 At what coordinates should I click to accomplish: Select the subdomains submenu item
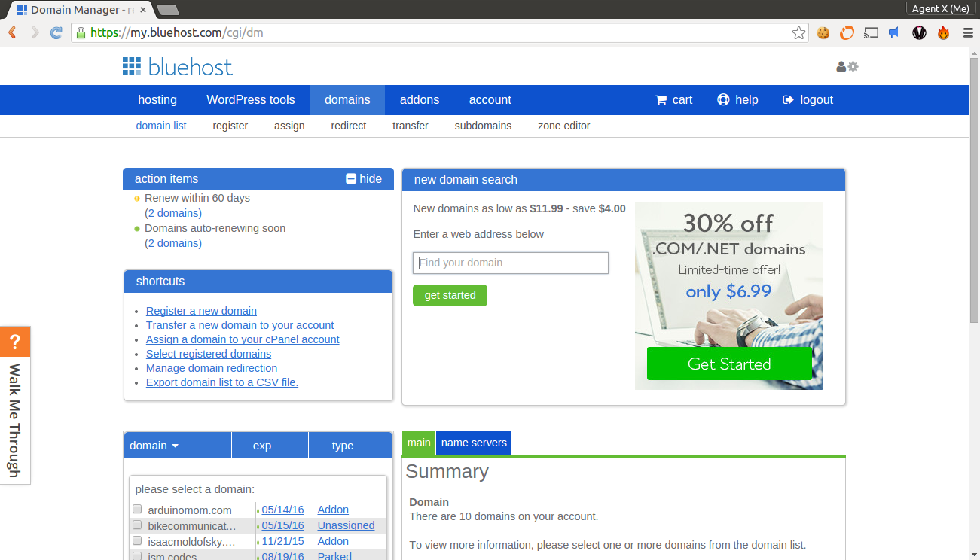(x=483, y=126)
